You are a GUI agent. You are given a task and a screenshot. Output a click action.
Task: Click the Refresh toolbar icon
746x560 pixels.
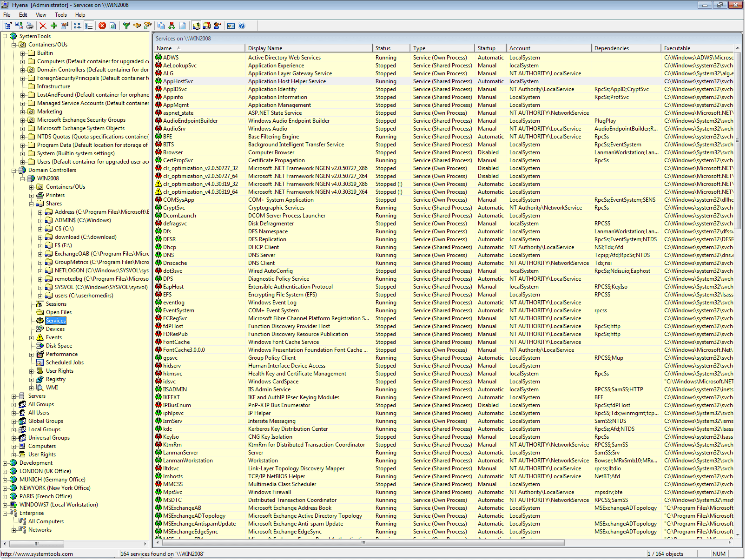(113, 26)
